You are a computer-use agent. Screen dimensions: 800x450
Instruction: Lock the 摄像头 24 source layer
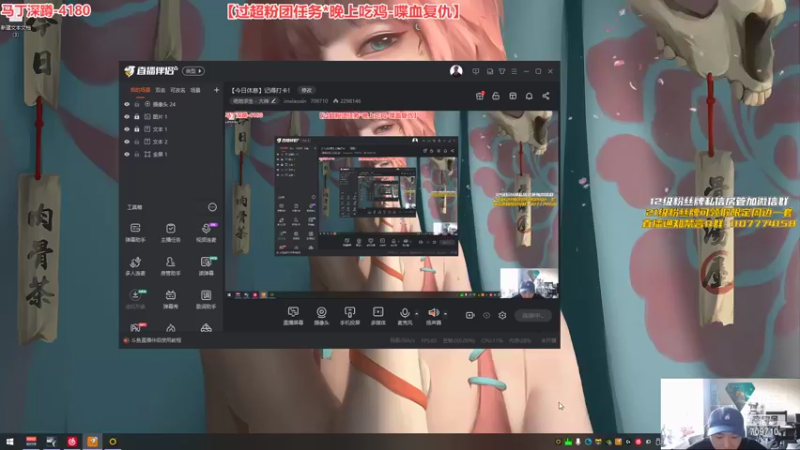coord(137,104)
